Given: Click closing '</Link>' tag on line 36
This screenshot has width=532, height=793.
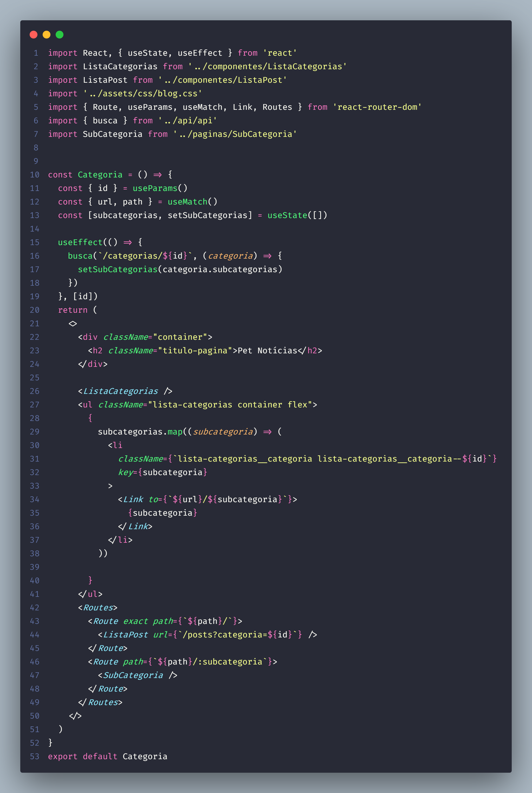Looking at the screenshot, I should point(135,527).
